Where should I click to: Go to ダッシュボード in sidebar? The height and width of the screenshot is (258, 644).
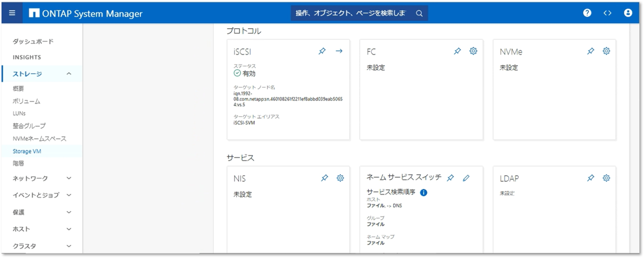[33, 41]
